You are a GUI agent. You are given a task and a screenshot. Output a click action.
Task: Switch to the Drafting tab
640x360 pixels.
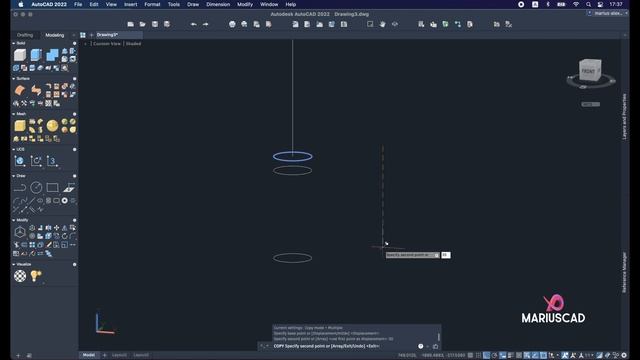tap(25, 35)
